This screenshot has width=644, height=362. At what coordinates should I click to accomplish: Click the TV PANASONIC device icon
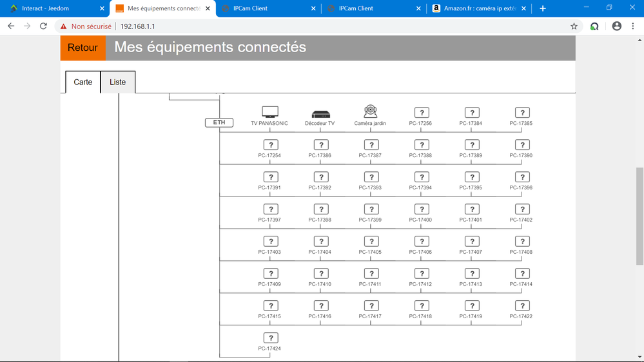click(x=270, y=111)
